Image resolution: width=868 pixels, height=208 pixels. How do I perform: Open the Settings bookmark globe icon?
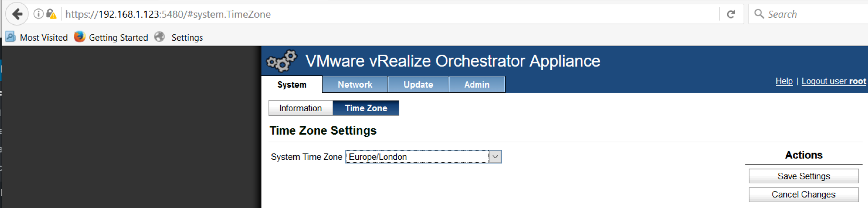click(160, 37)
